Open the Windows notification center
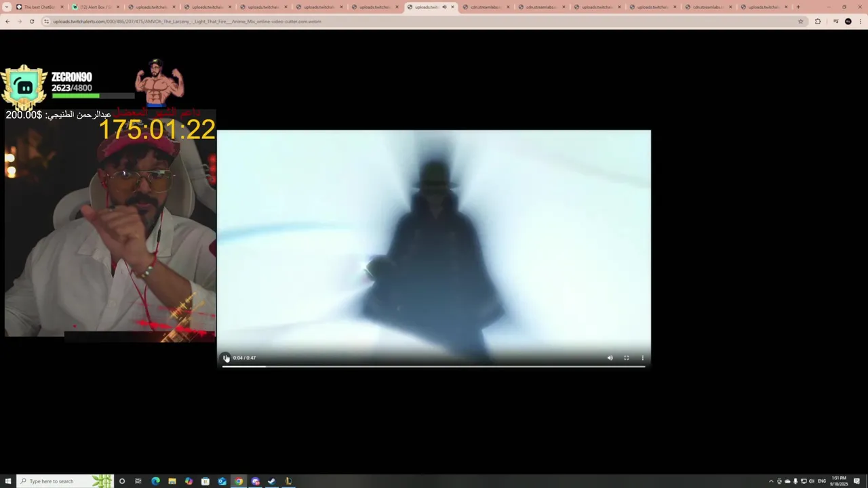Viewport: 868px width, 488px height. 857,481
